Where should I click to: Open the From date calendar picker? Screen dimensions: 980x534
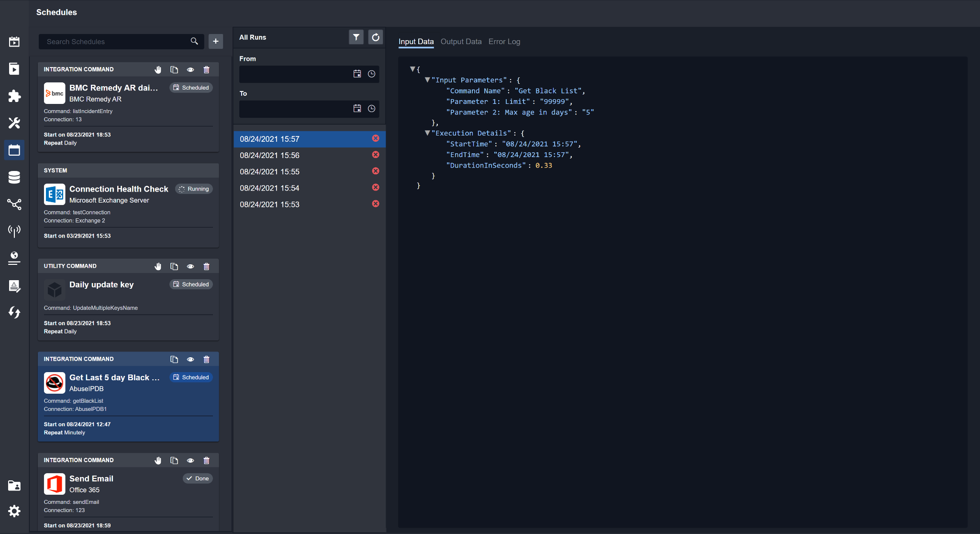tap(357, 74)
